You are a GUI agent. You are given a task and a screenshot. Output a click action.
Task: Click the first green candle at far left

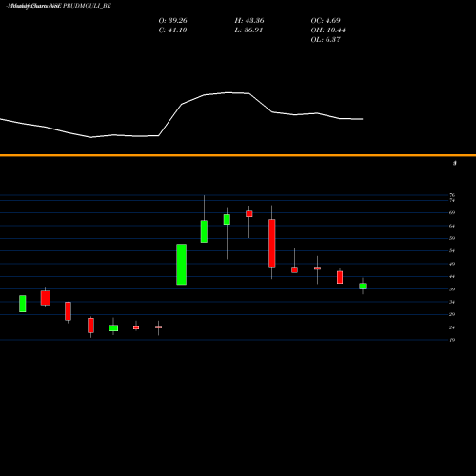click(23, 304)
